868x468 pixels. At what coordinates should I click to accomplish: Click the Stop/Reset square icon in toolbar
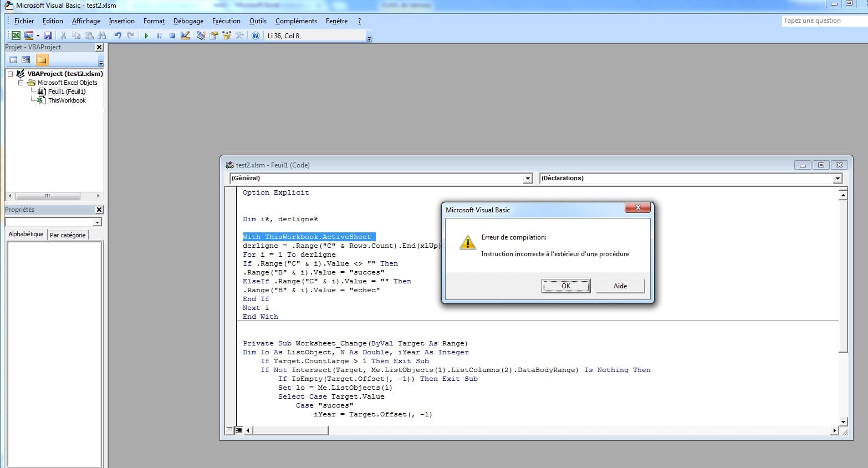172,35
